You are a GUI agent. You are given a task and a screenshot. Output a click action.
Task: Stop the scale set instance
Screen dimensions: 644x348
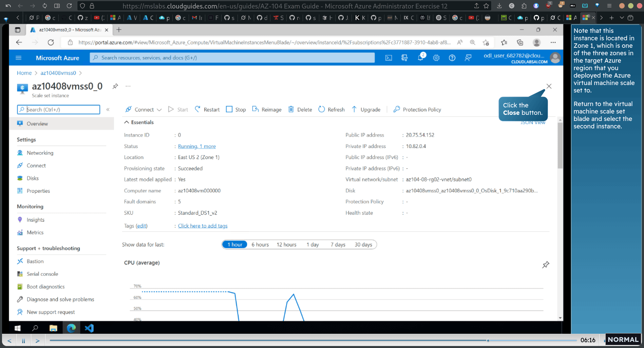coord(236,109)
